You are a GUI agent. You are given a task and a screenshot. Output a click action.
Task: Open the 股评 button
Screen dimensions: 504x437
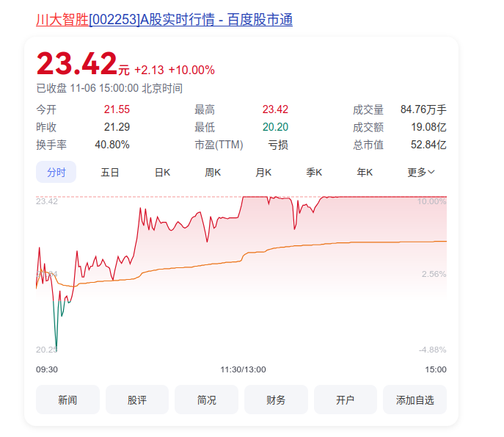[137, 400]
